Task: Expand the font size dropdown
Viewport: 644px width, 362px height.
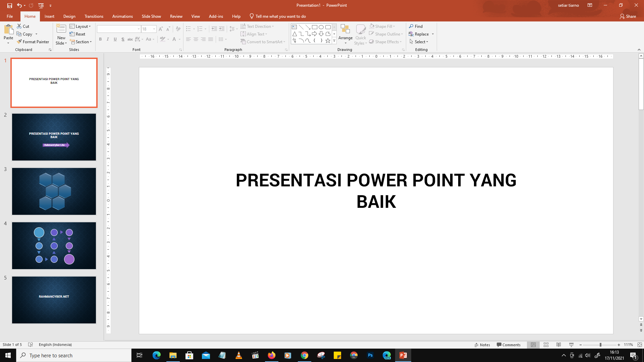Action: (x=154, y=29)
